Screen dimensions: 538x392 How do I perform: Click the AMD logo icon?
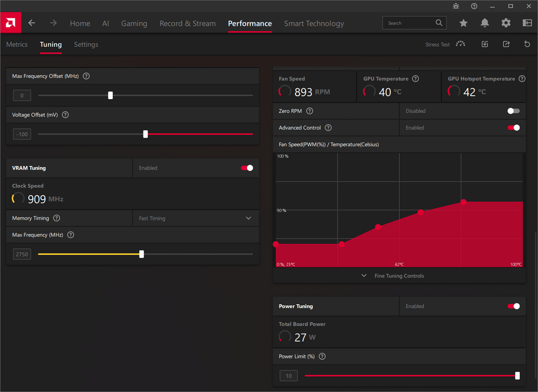[10, 22]
